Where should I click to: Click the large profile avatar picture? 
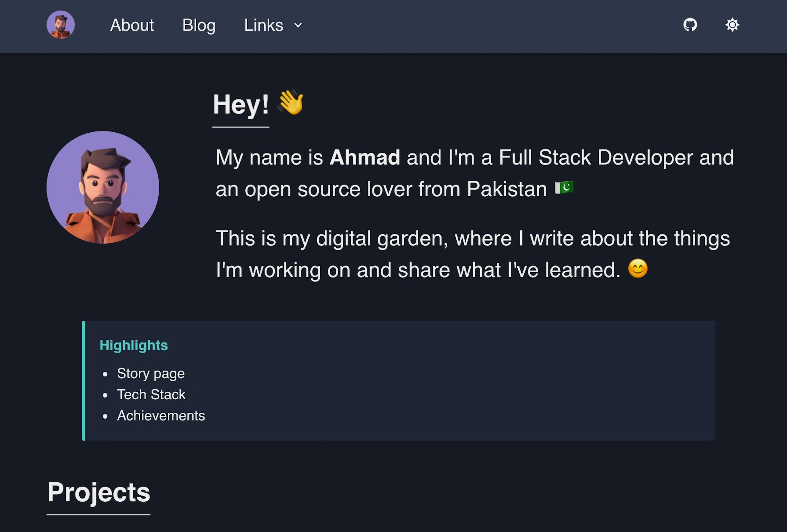[103, 187]
